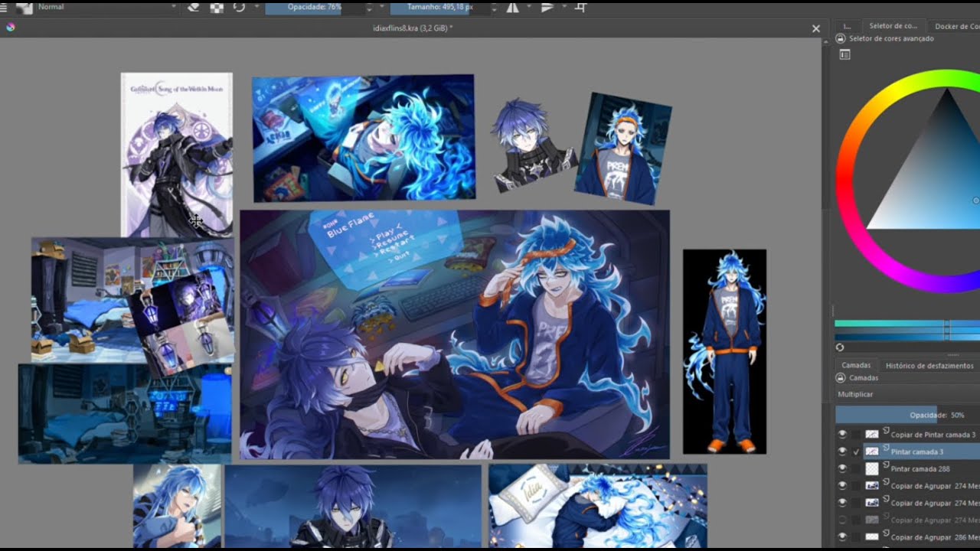The image size is (980, 551).
Task: Show the dimmed hidden Copiar de Agrupar 274 layer
Action: click(842, 520)
